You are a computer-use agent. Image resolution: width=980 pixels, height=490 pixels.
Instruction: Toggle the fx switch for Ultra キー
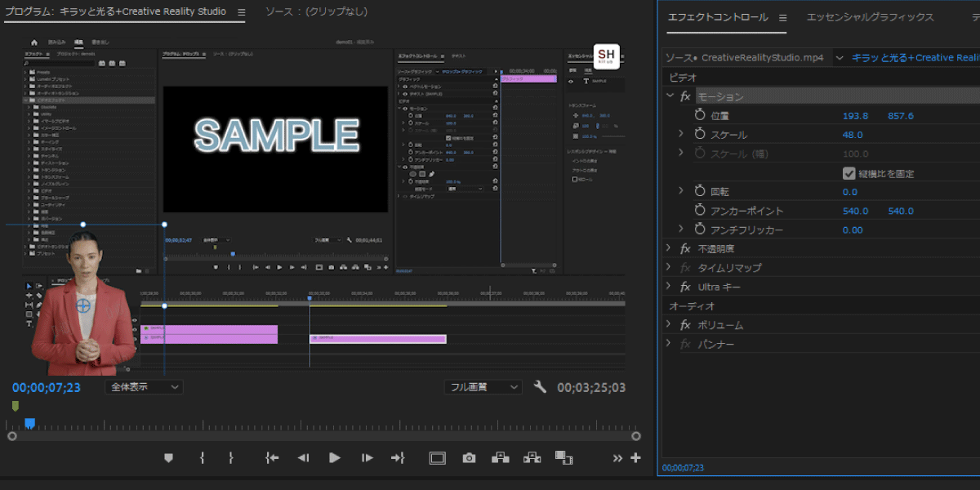click(685, 287)
